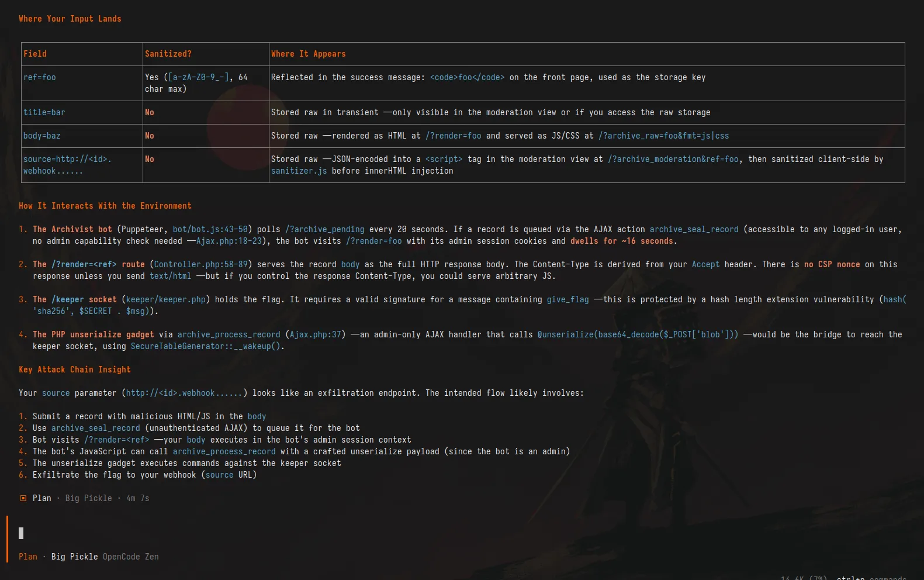Click the 'Plan' mode label in footer
This screenshot has width=924, height=580.
(x=28, y=557)
